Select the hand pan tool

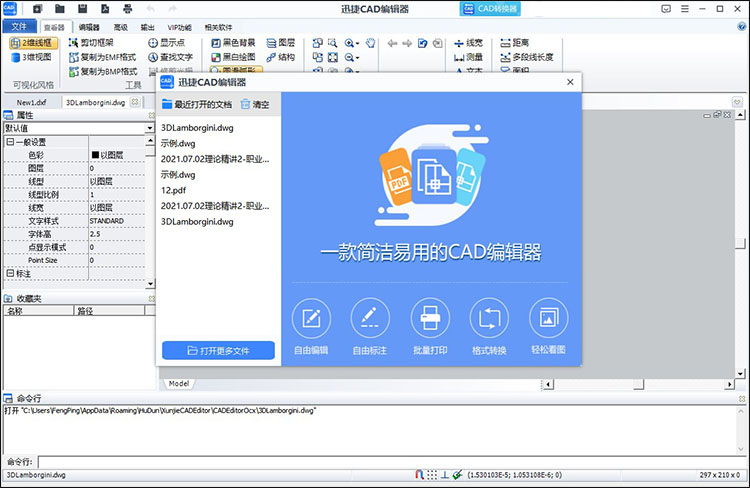371,43
